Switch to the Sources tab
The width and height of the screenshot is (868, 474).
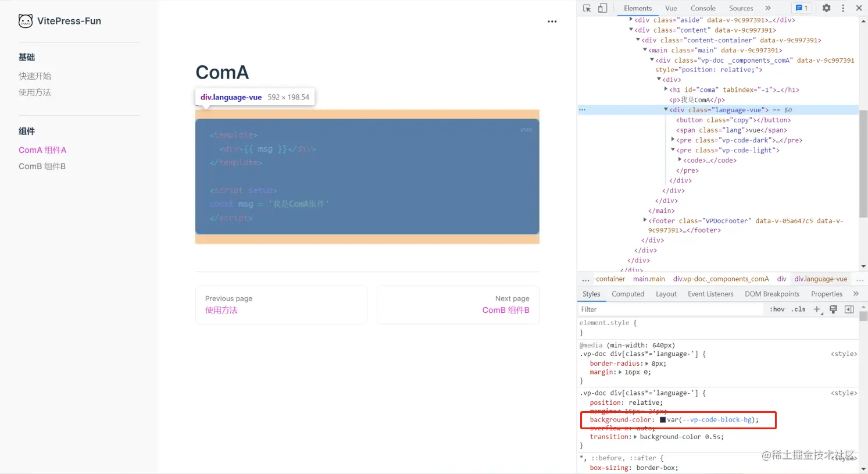741,8
